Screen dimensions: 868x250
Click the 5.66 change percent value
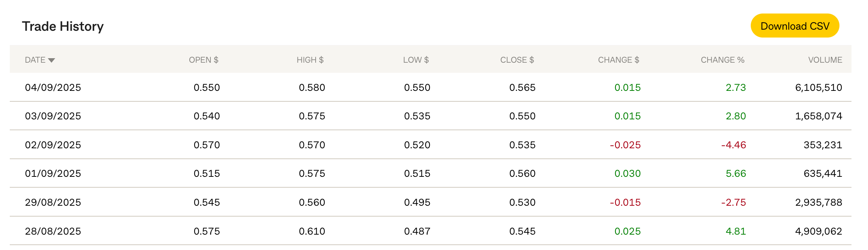tap(735, 173)
